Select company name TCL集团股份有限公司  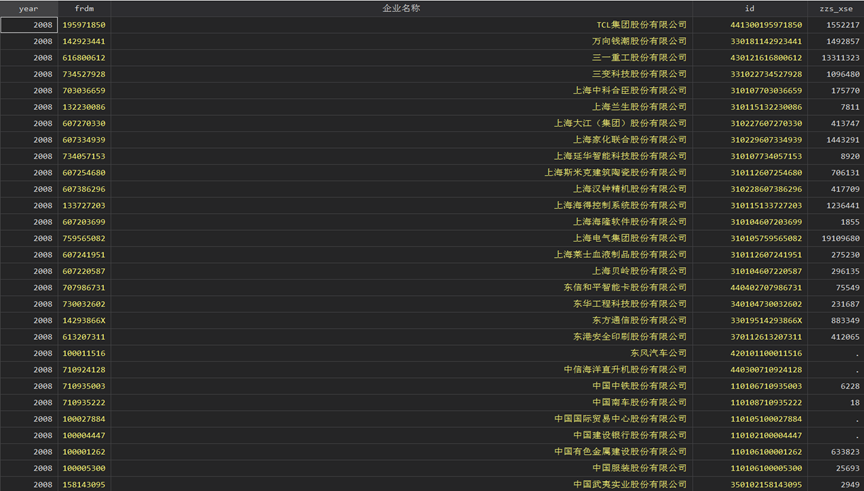[x=641, y=25]
